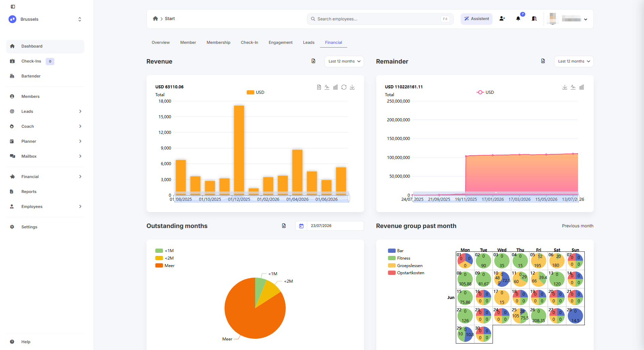The image size is (644, 350).
Task: Restore the Revenue chart
Action: (x=344, y=87)
